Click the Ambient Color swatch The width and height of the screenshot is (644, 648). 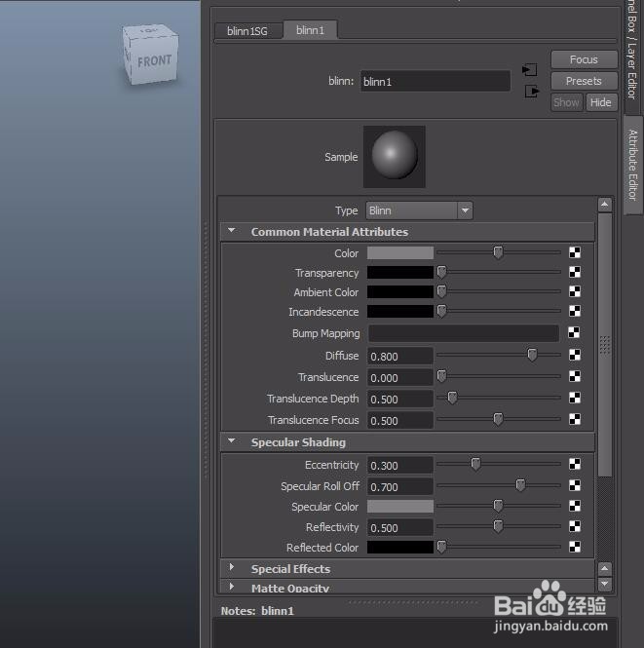(400, 291)
